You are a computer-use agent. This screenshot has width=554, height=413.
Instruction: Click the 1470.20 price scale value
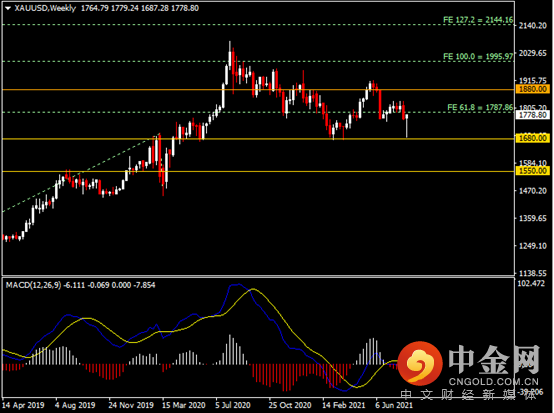(533, 191)
